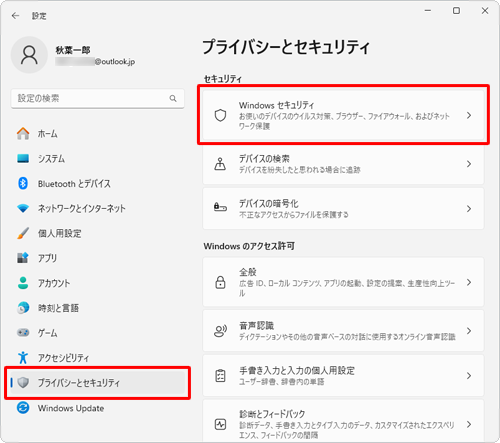Click the デバイスの暗号化 lock-drive icon
The width and height of the screenshot is (500, 443).
(220, 207)
